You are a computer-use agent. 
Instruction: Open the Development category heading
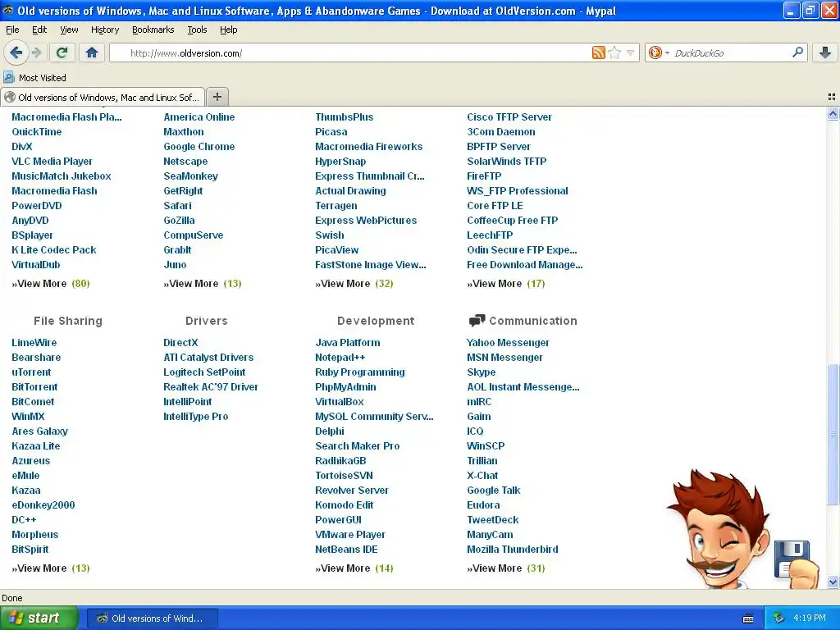376,321
